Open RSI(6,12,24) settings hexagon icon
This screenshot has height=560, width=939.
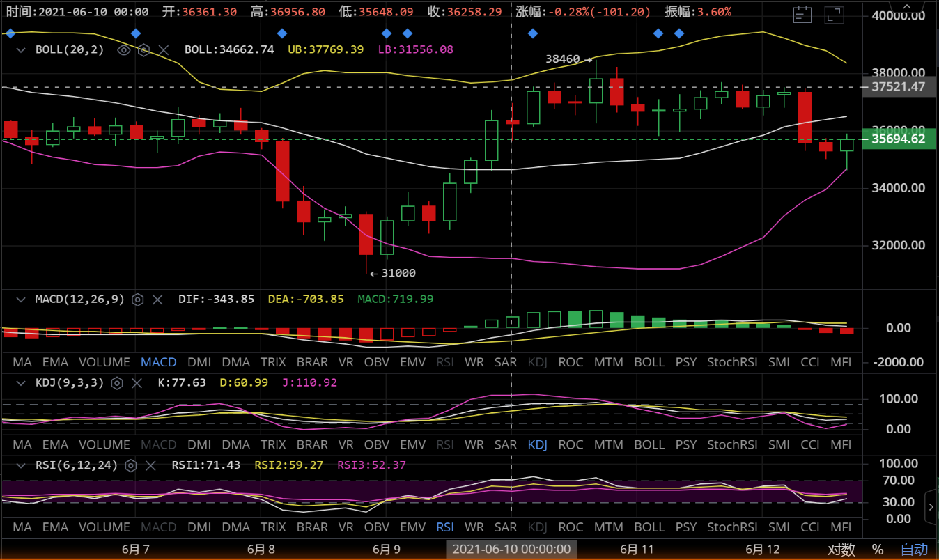pyautogui.click(x=131, y=465)
